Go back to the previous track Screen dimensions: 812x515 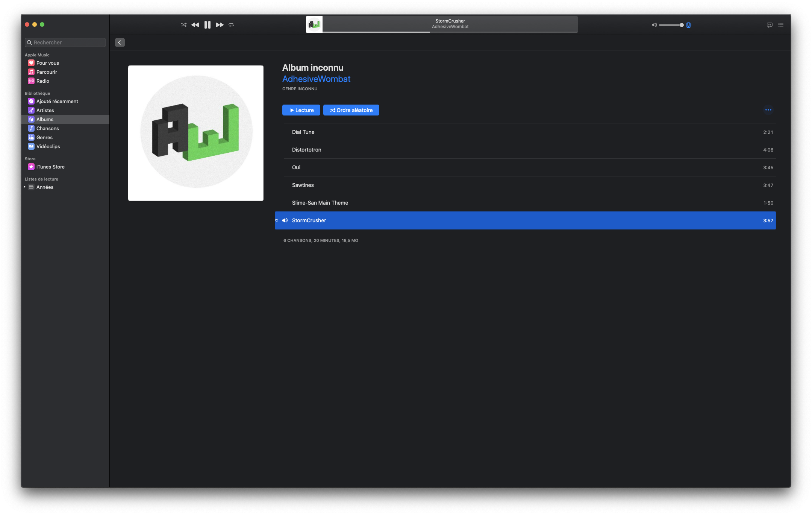coord(195,25)
